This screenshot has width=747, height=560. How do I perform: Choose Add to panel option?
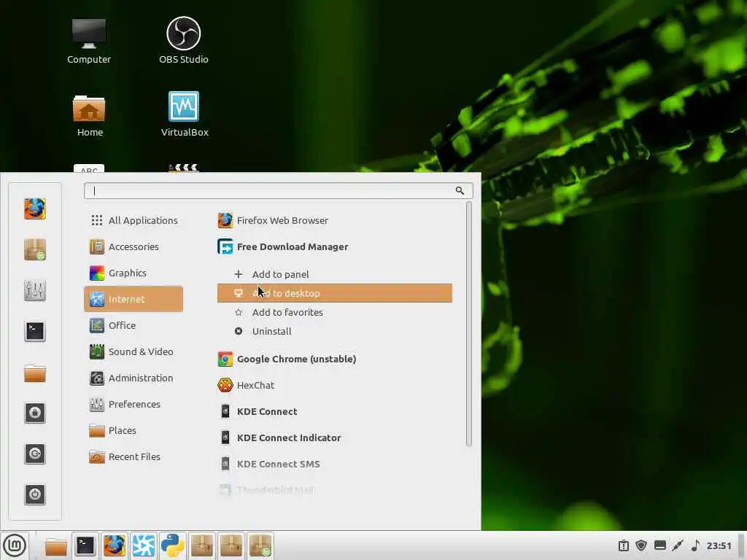coord(334,274)
